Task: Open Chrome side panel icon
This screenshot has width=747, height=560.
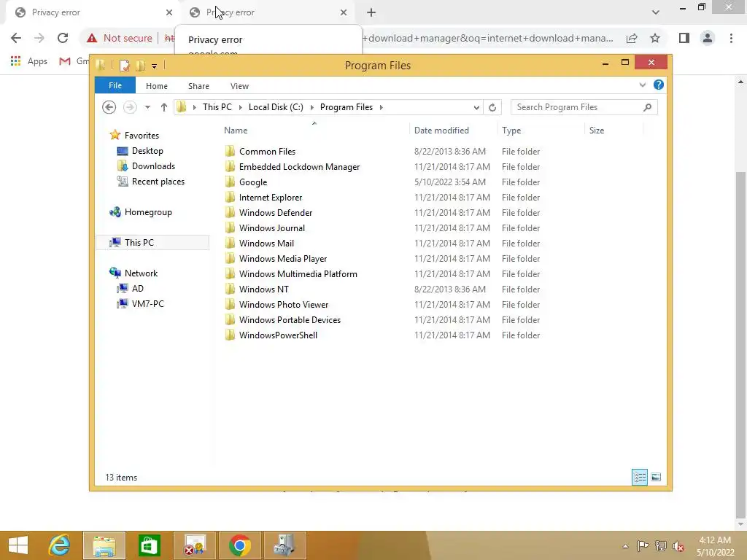Action: tap(684, 38)
